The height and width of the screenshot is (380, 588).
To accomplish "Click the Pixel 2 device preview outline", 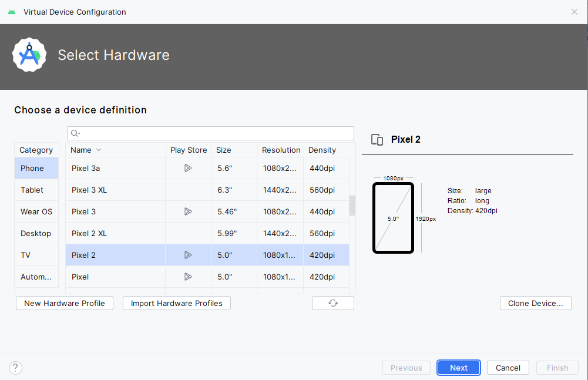I will point(393,218).
